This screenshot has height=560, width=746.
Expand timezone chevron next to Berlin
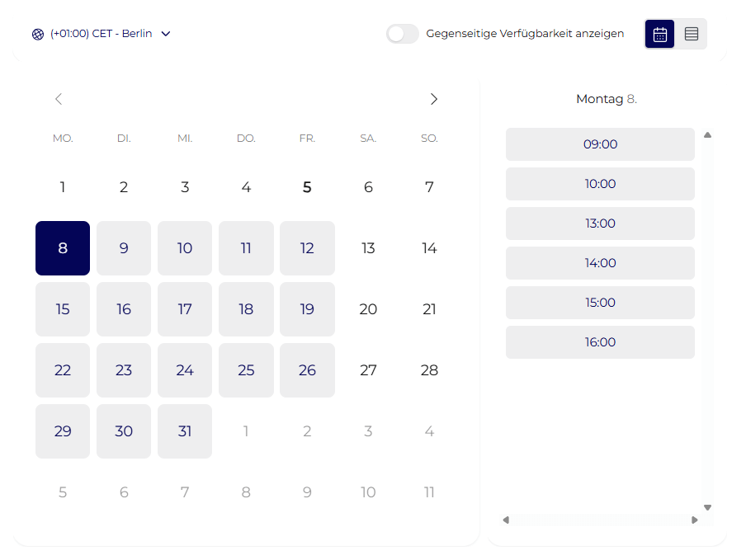(166, 34)
